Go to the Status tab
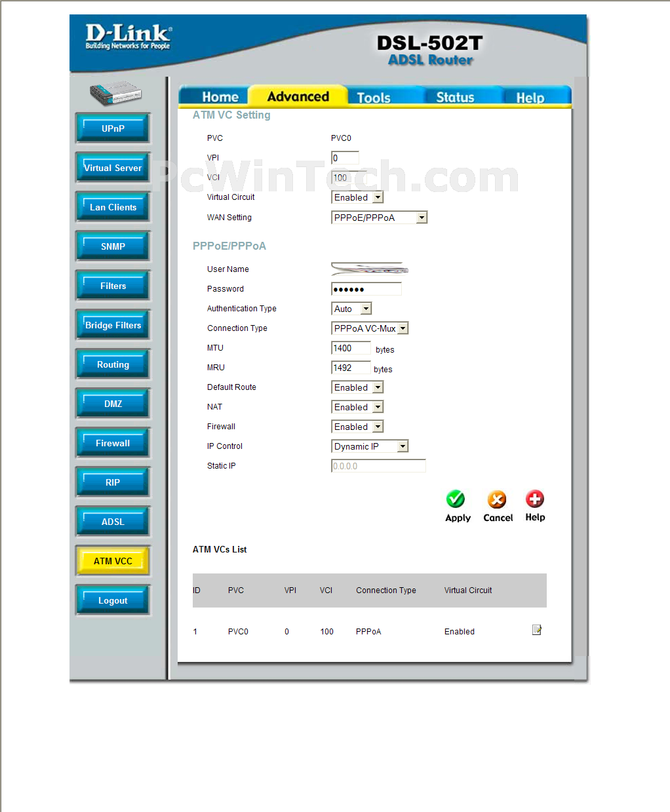670x812 pixels. [456, 97]
